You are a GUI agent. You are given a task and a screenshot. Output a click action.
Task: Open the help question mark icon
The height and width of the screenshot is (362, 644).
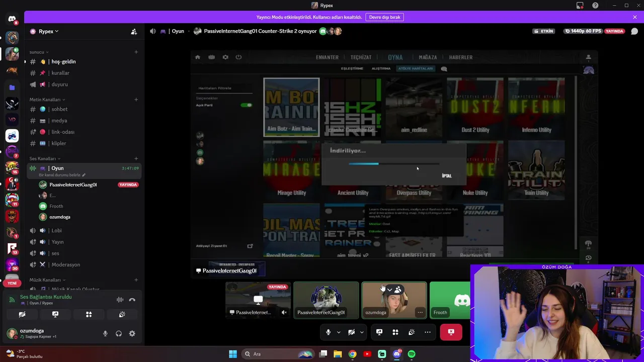click(x=595, y=6)
